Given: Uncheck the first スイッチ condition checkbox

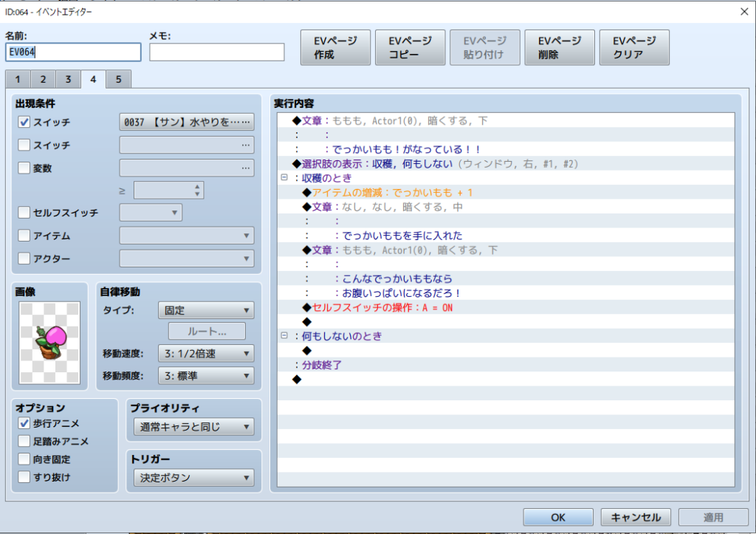Looking at the screenshot, I should point(24,123).
